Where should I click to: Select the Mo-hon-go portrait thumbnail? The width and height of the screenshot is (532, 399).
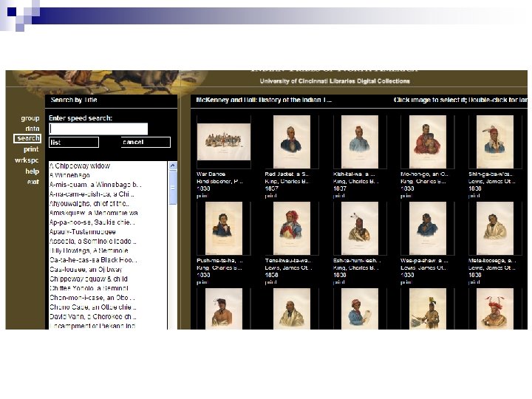(x=428, y=141)
